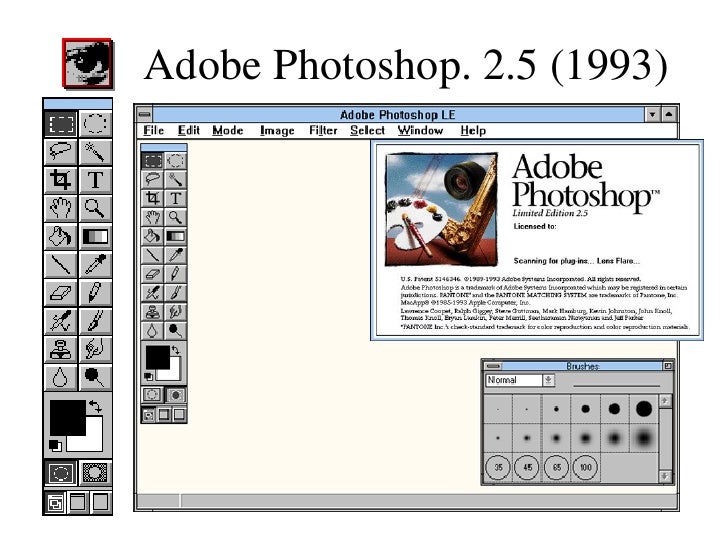Choose the Line tool in enlarged toolbox
The height and width of the screenshot is (546, 728).
click(61, 265)
